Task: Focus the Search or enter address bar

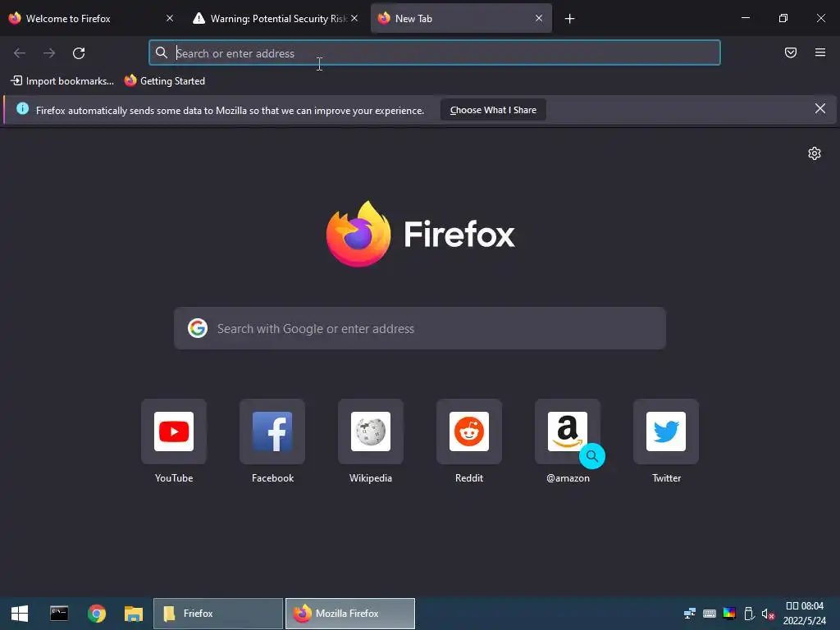Action: coord(435,53)
